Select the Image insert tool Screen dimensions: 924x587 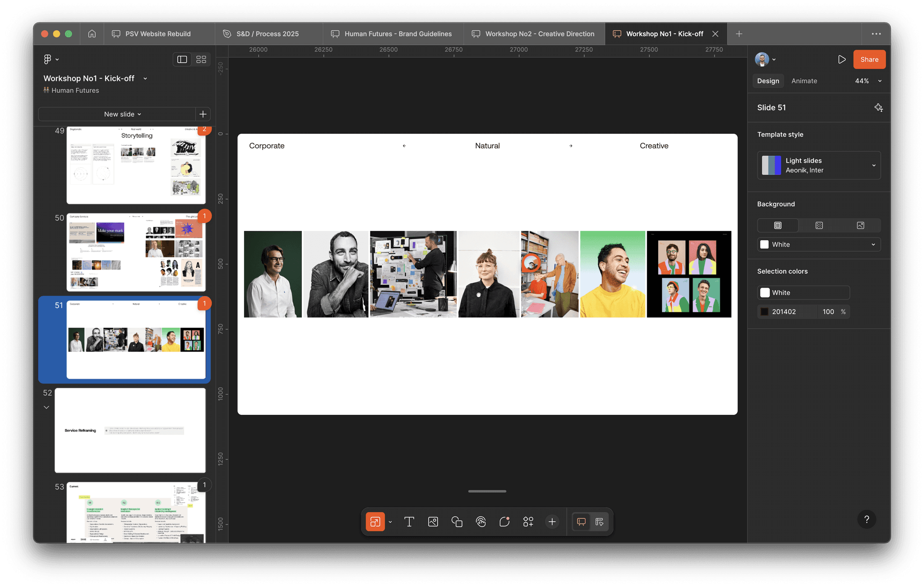click(x=433, y=522)
